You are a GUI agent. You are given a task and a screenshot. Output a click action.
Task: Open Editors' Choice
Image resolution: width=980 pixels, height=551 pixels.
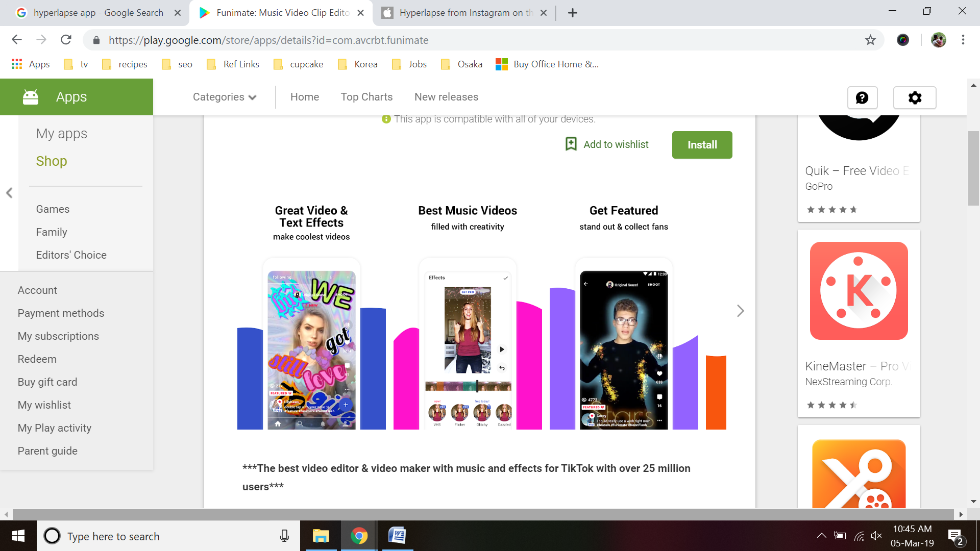(71, 255)
